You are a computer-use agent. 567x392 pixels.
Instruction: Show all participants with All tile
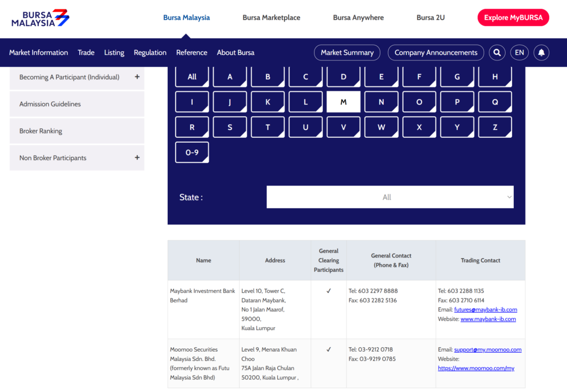point(192,77)
